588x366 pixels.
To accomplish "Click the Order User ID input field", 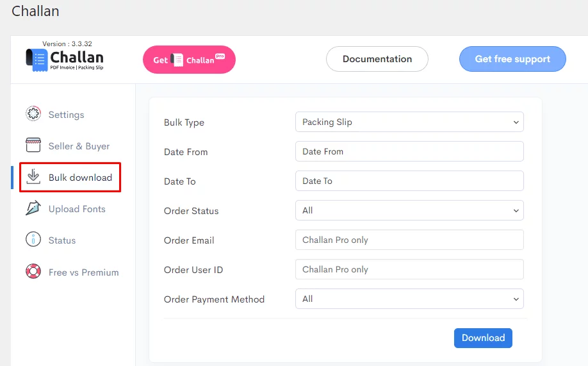I will tap(409, 269).
